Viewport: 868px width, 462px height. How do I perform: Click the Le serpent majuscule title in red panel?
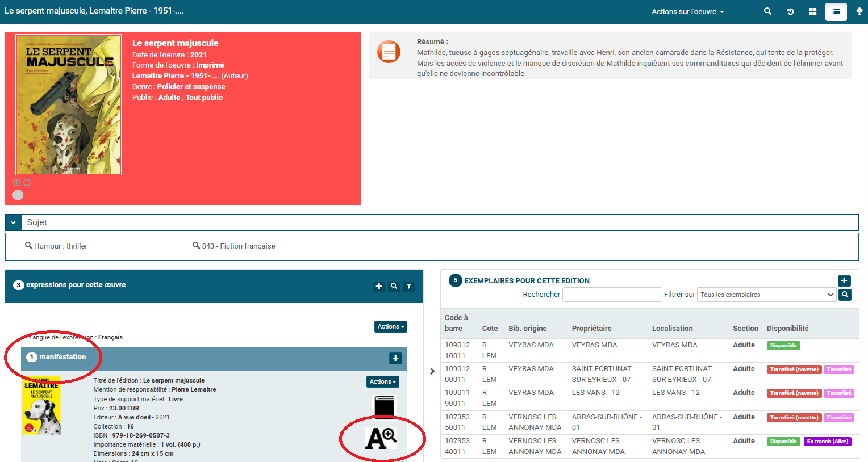tap(176, 43)
